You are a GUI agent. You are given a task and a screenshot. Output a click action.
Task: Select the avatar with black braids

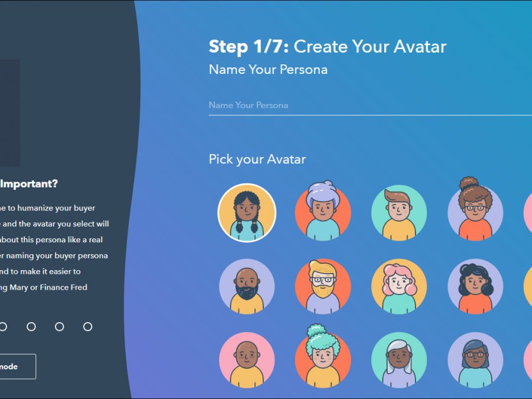pyautogui.click(x=246, y=213)
